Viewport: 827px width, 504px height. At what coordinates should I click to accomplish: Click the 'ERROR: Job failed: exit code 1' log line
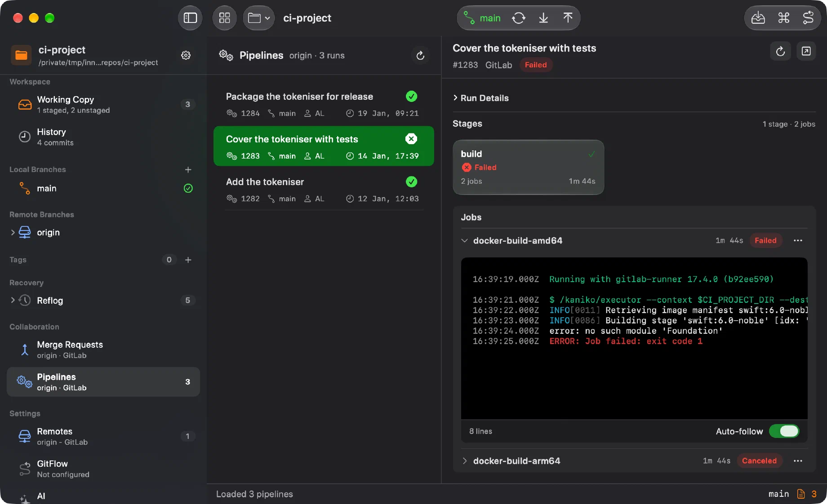(626, 341)
